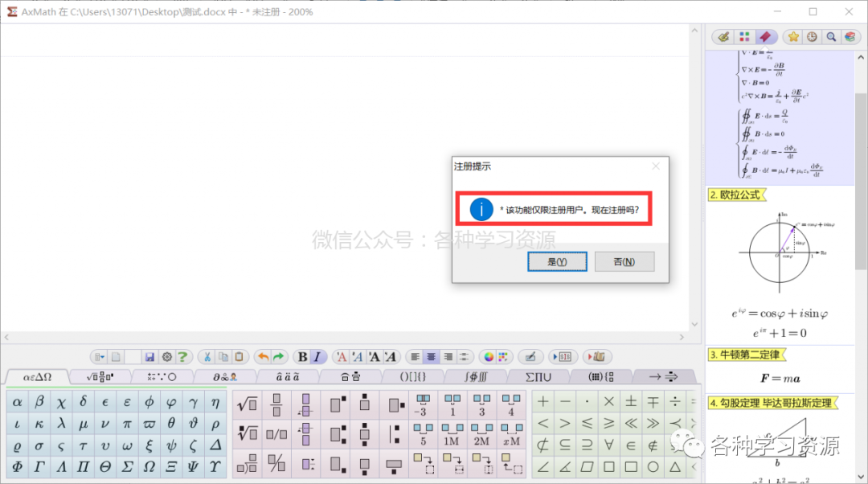Select left alignment icon

coord(416,357)
